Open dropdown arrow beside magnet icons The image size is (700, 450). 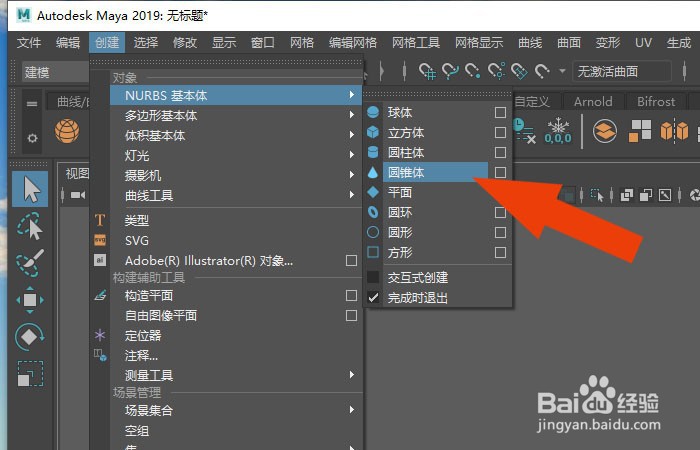click(562, 71)
